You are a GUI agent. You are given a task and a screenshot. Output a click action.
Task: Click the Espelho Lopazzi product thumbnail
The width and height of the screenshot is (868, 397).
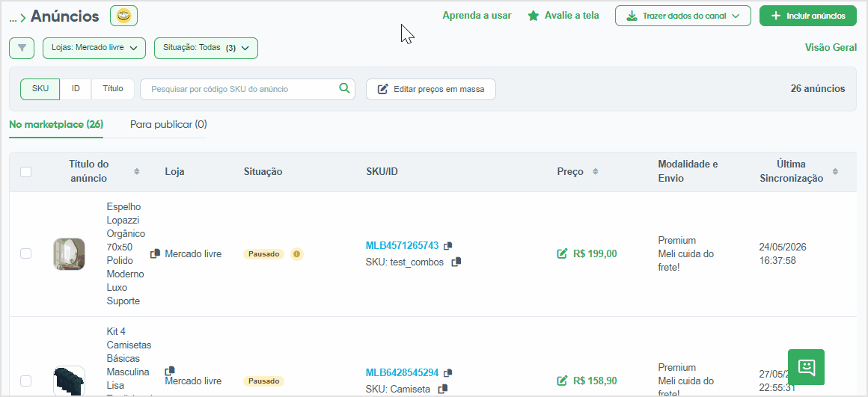69,254
